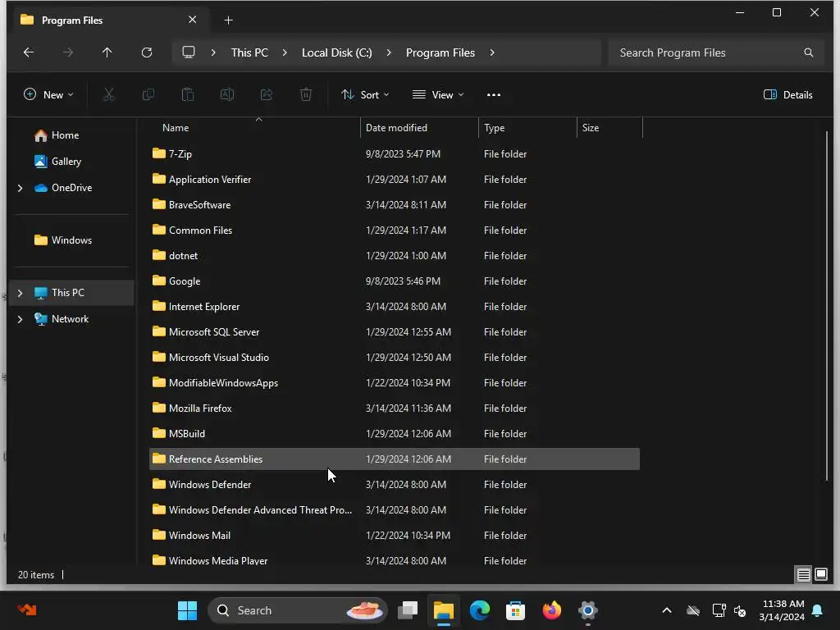840x630 pixels.
Task: Click the clock and date in taskbar
Action: point(782,610)
